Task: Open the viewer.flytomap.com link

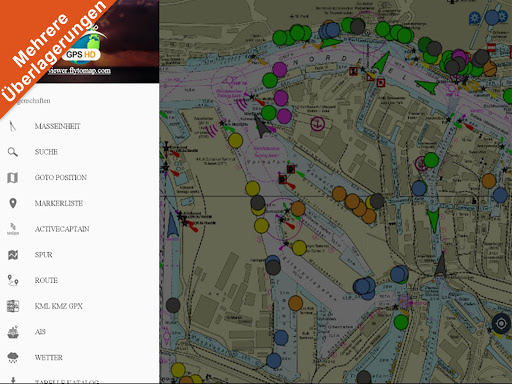Action: [x=79, y=71]
